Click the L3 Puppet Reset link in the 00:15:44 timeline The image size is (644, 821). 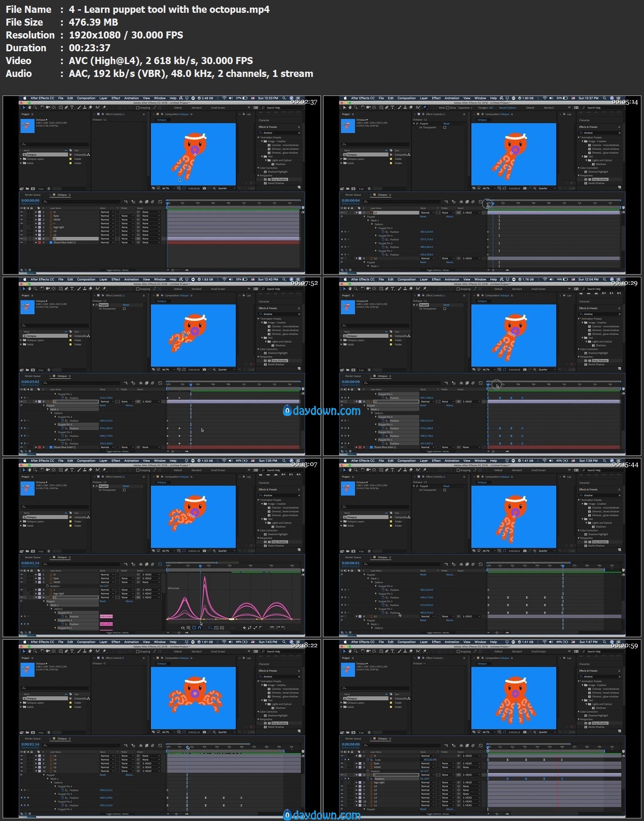point(423,575)
